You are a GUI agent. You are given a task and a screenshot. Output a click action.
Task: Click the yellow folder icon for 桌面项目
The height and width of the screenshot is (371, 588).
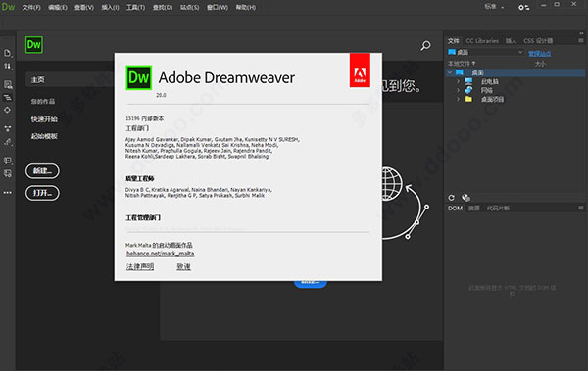click(x=468, y=99)
